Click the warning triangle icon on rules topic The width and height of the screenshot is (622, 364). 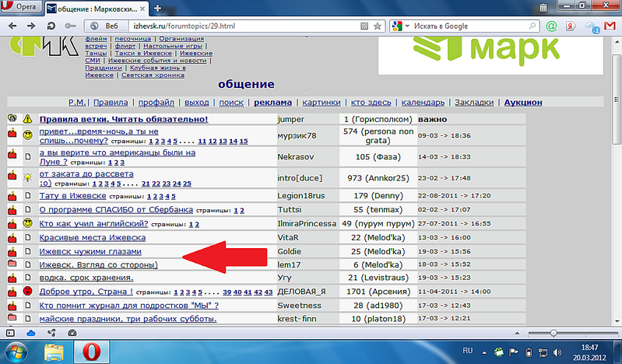click(28, 119)
